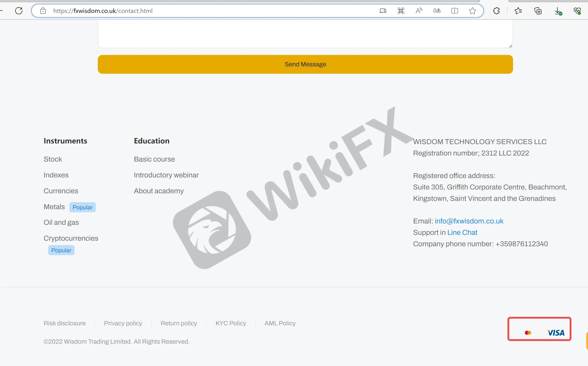Click the Company phone number +359876112340
Viewport: 588px width, 366px height.
pos(480,244)
